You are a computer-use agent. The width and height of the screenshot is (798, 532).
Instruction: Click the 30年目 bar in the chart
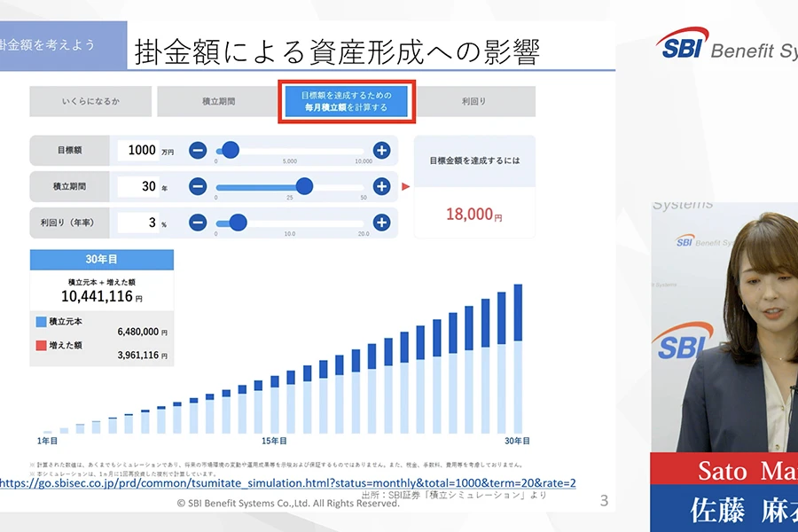point(518,358)
